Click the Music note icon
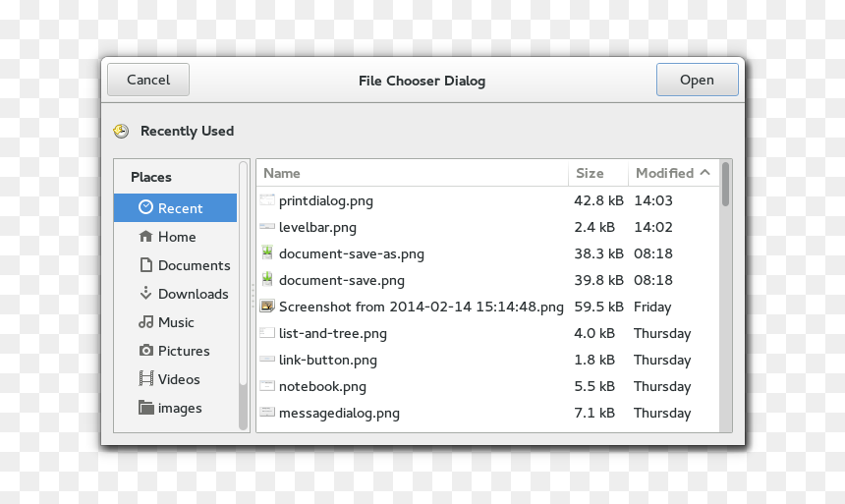The width and height of the screenshot is (845, 504). (x=145, y=322)
